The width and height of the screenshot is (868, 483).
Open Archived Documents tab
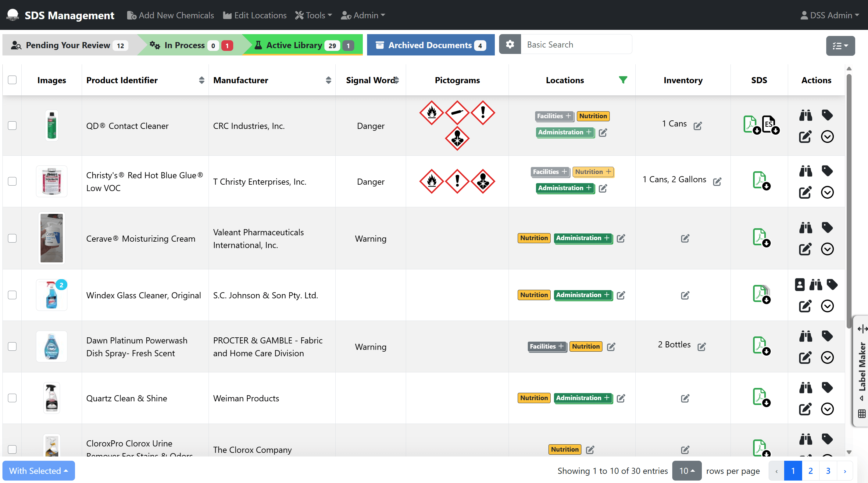click(430, 45)
